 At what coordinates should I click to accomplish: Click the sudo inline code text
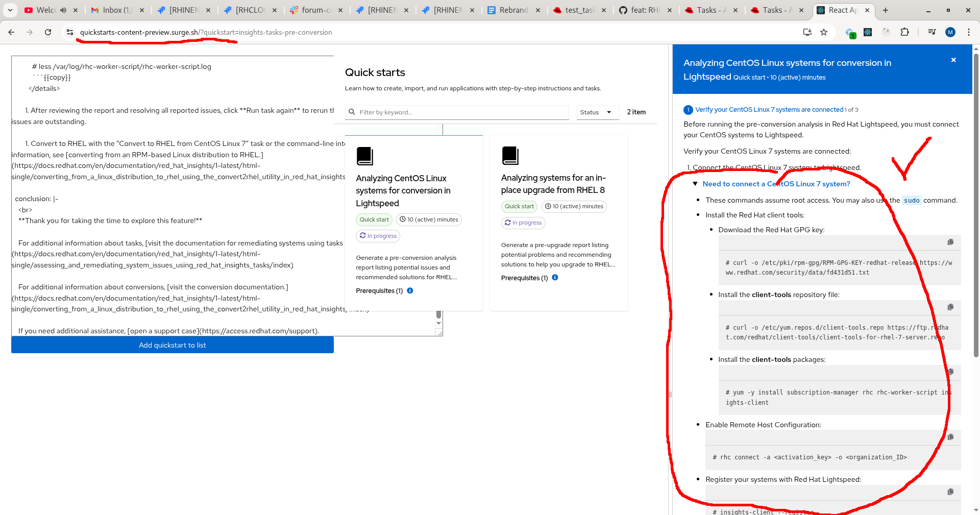(912, 201)
